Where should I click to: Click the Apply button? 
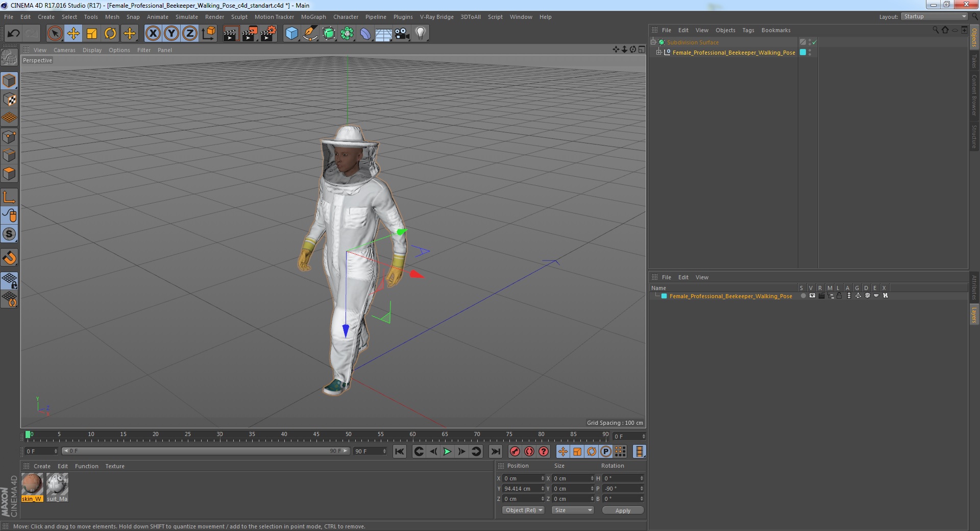point(623,511)
